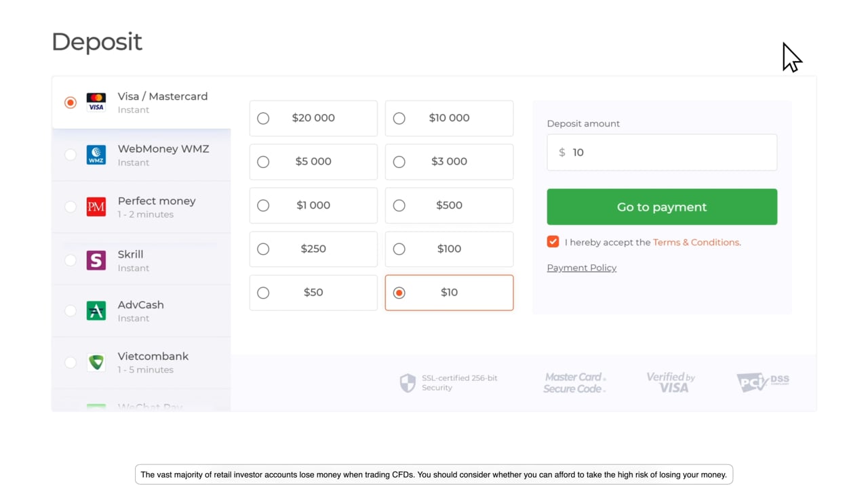
Task: Click the Deposit amount input field
Action: (671, 152)
